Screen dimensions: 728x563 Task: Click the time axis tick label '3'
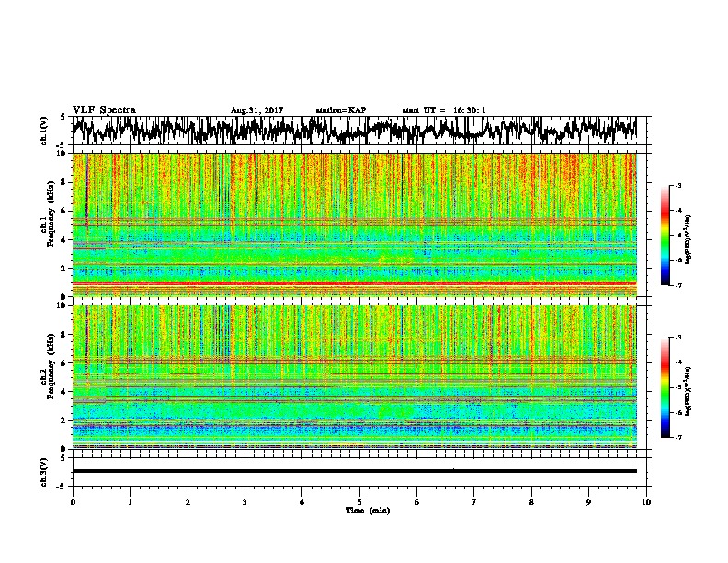coord(245,502)
